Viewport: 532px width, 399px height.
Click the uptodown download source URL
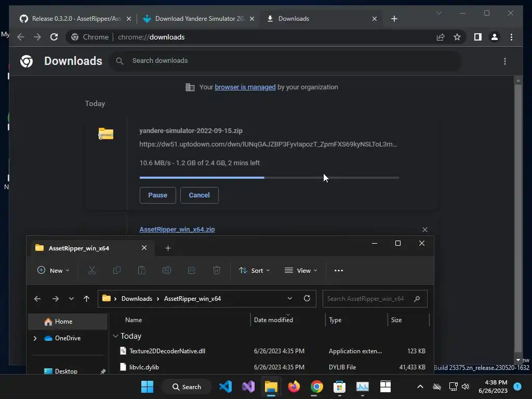coord(268,144)
